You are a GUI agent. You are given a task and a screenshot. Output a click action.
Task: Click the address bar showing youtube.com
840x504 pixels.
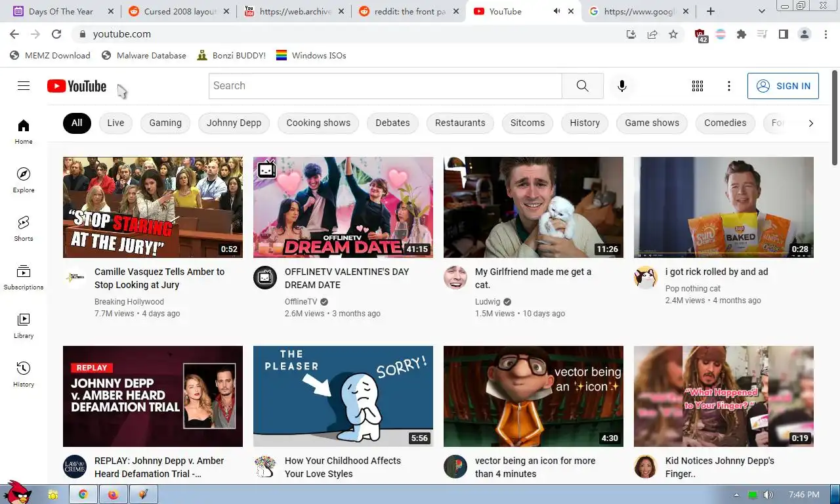click(348, 34)
